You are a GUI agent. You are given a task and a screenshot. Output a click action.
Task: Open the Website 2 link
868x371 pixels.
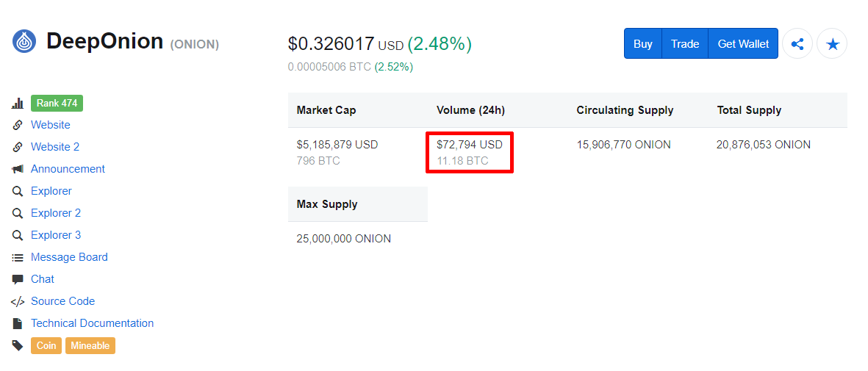pos(55,147)
